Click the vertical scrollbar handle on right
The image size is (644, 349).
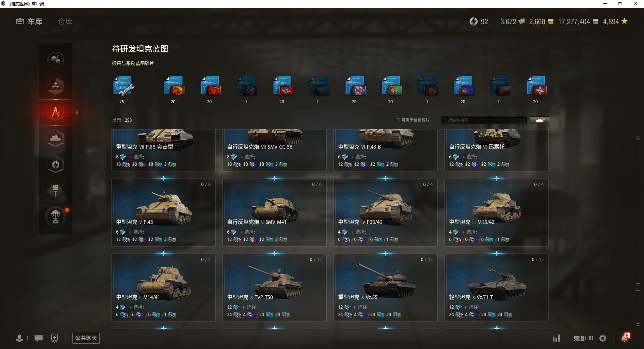pyautogui.click(x=638, y=287)
